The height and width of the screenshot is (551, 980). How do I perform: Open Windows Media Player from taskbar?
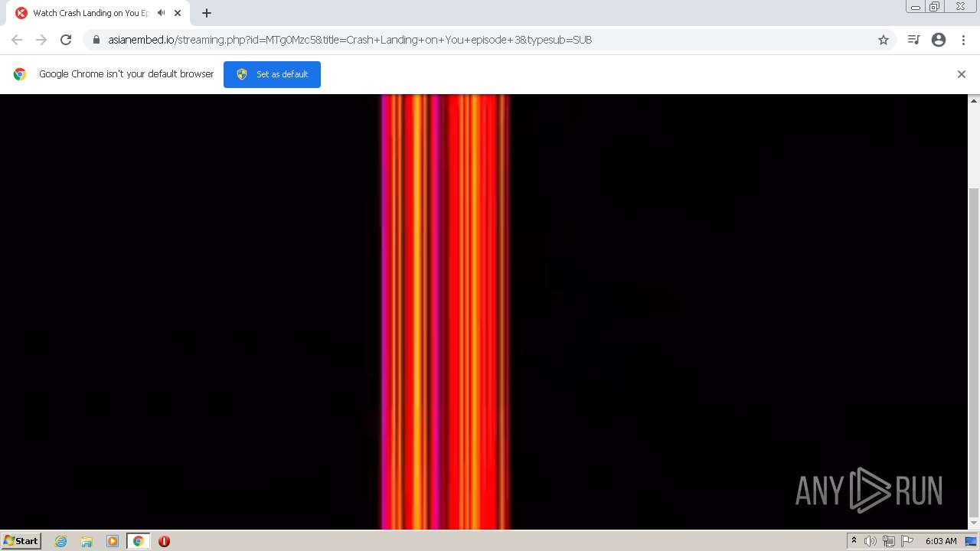click(113, 541)
